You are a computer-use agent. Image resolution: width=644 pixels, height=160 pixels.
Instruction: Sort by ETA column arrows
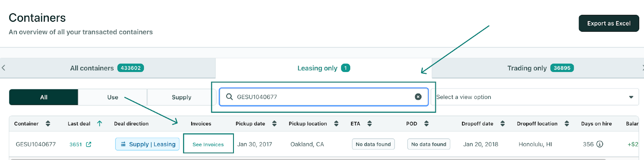369,123
